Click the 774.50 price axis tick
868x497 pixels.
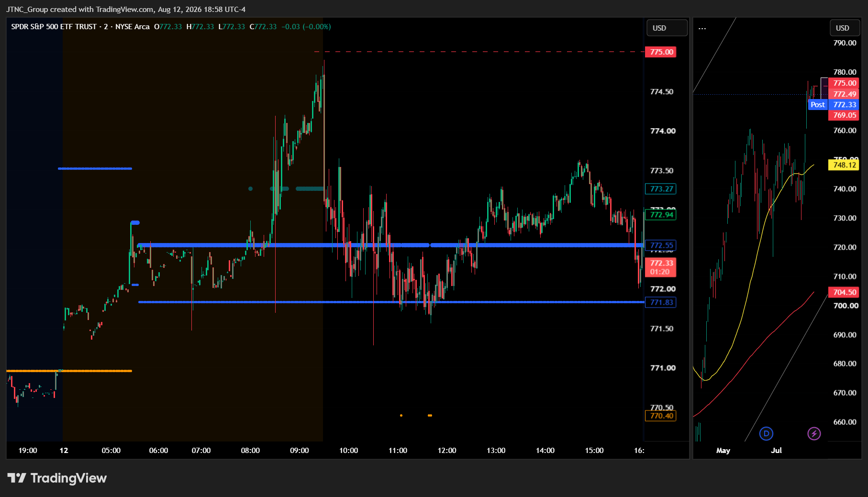coord(663,92)
